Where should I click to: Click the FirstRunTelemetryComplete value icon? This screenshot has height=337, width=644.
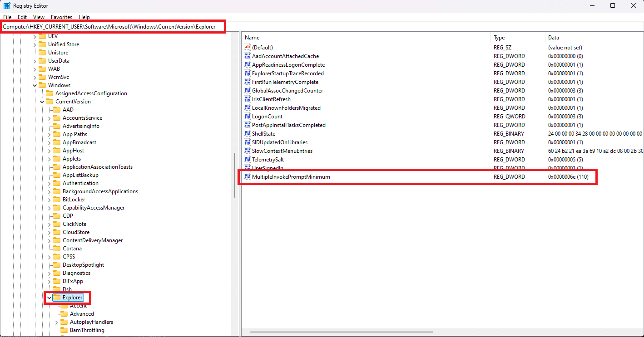click(248, 82)
